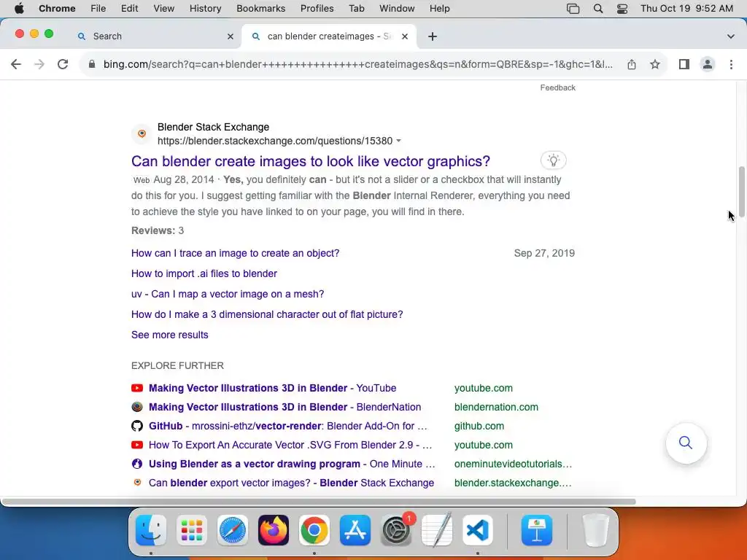The height and width of the screenshot is (560, 747).
Task: Click the lightbulb insights icon beside result title
Action: coord(553,160)
